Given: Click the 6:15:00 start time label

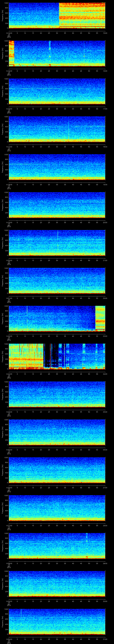Looking at the screenshot, I should coord(9,71).
